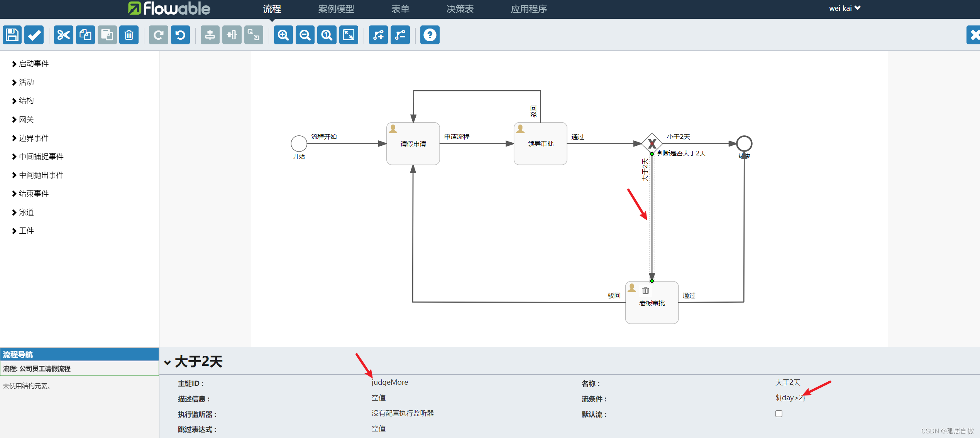Open the 案例模型 tab
Viewport: 980px width, 438px height.
point(336,9)
